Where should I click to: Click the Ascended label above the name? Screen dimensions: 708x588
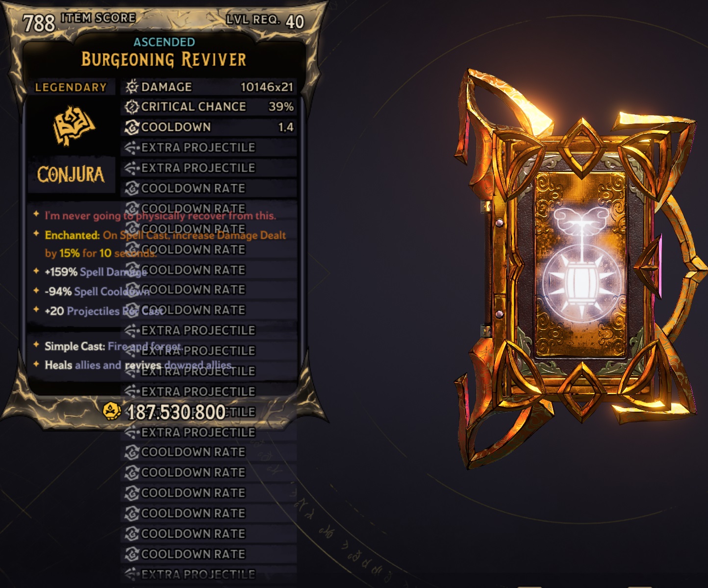164,42
